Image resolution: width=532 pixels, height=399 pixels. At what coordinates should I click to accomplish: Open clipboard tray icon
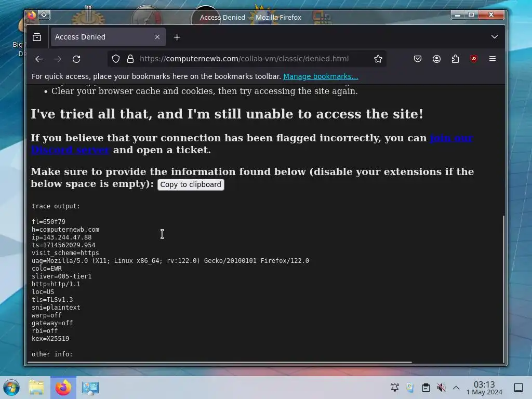pyautogui.click(x=426, y=388)
